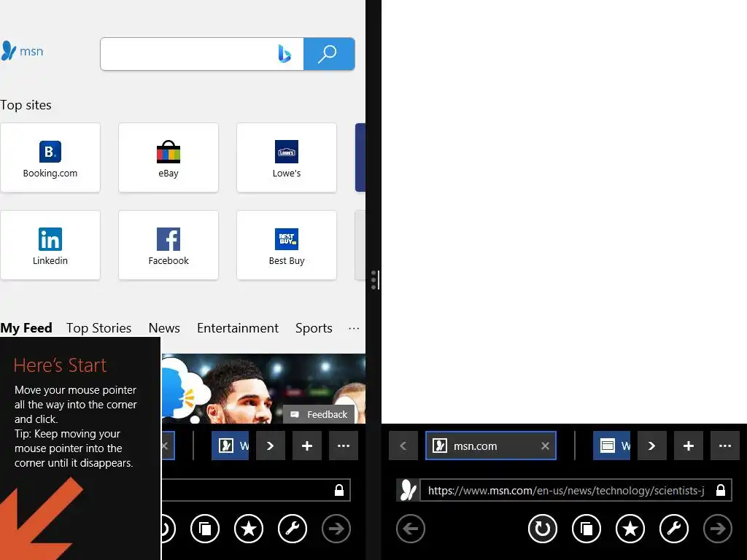
Task: Click the msn.com URL address field
Action: coord(566,491)
